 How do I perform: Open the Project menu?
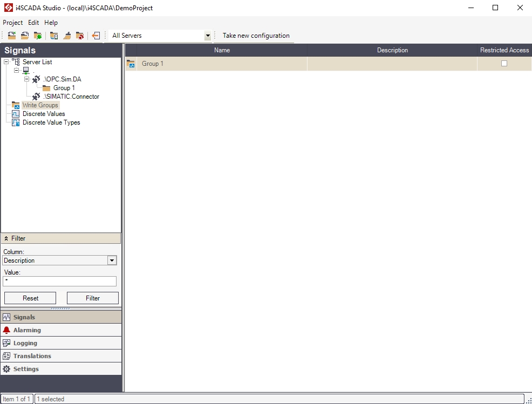point(12,23)
